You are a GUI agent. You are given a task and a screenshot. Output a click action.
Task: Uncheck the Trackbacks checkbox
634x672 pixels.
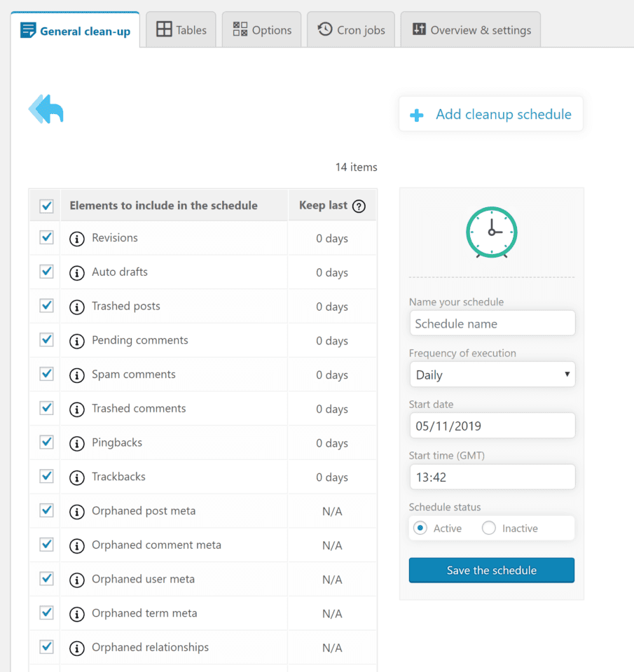coord(47,476)
